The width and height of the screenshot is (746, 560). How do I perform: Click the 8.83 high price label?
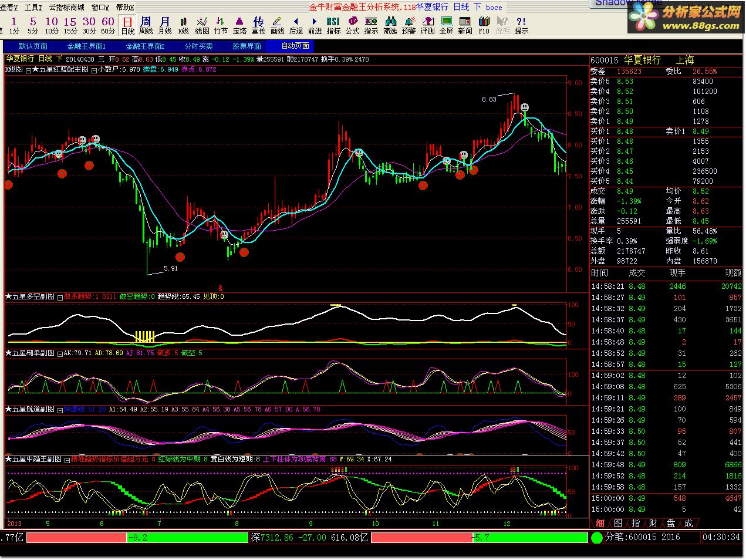click(489, 99)
